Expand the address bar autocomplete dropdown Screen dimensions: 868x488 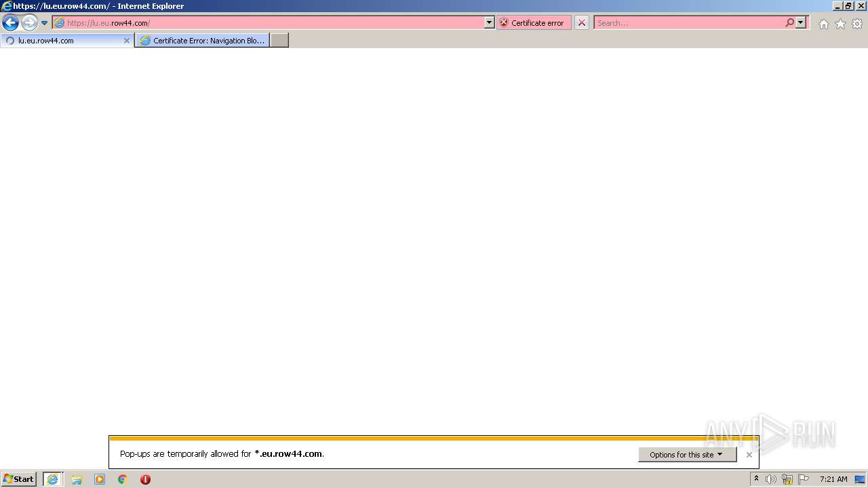point(490,23)
